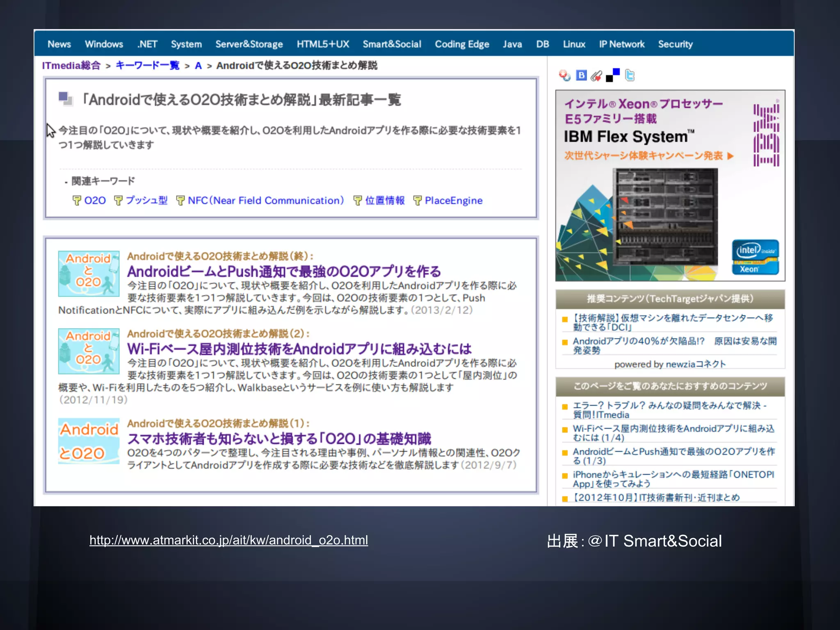This screenshot has width=840, height=630.
Task: Click date text (2013/2/12)
Action: coord(442,310)
